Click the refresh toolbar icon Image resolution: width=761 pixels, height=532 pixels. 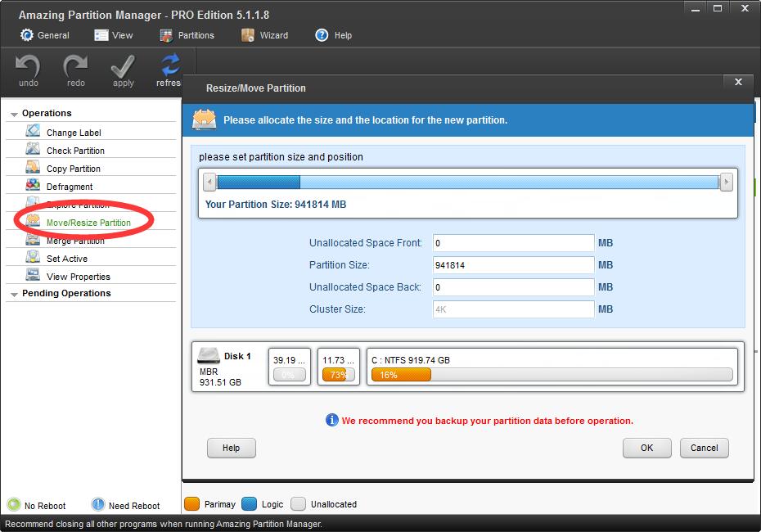click(x=170, y=65)
